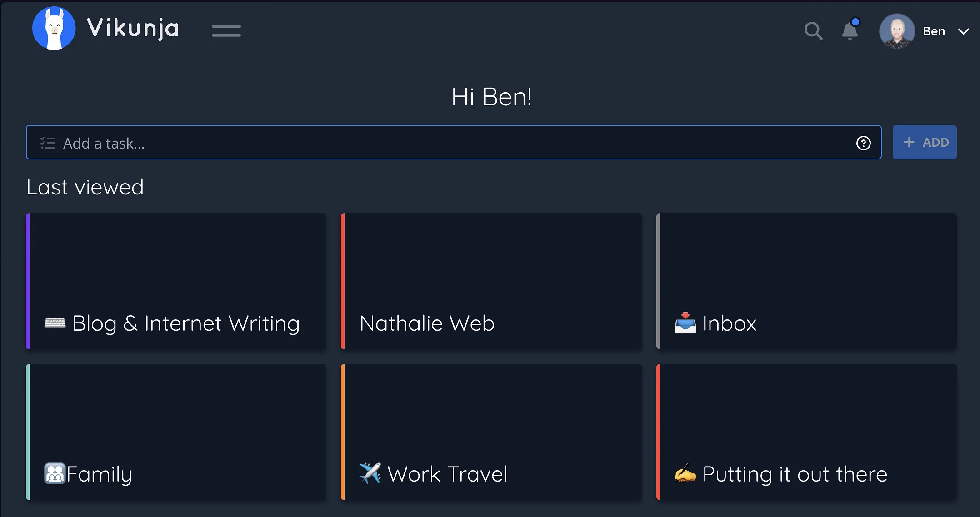
Task: Open Blog & Internet Writing project
Action: (x=176, y=281)
